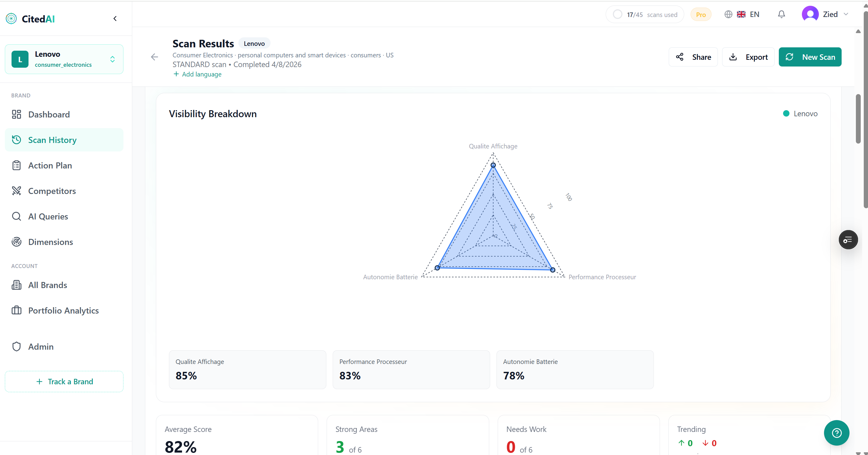868x455 pixels.
Task: Click the back arrow beside Scan Results
Action: click(154, 57)
